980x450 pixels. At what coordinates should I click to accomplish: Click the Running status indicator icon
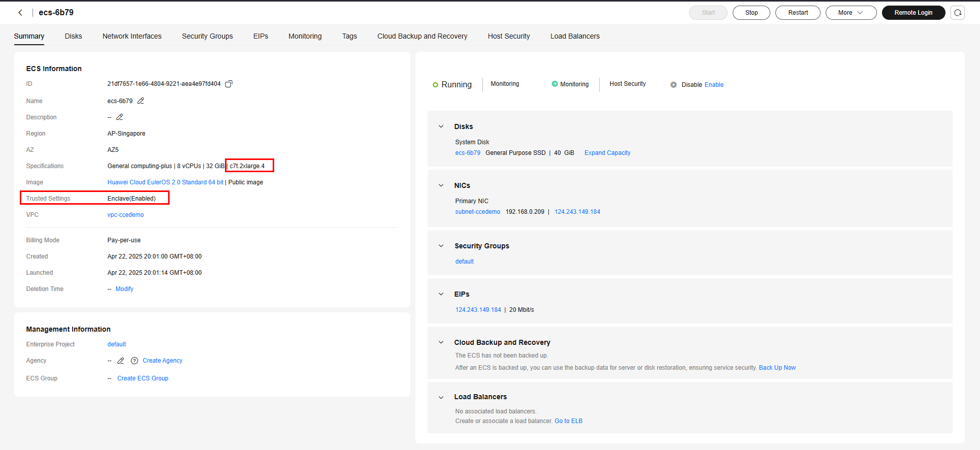(x=435, y=85)
